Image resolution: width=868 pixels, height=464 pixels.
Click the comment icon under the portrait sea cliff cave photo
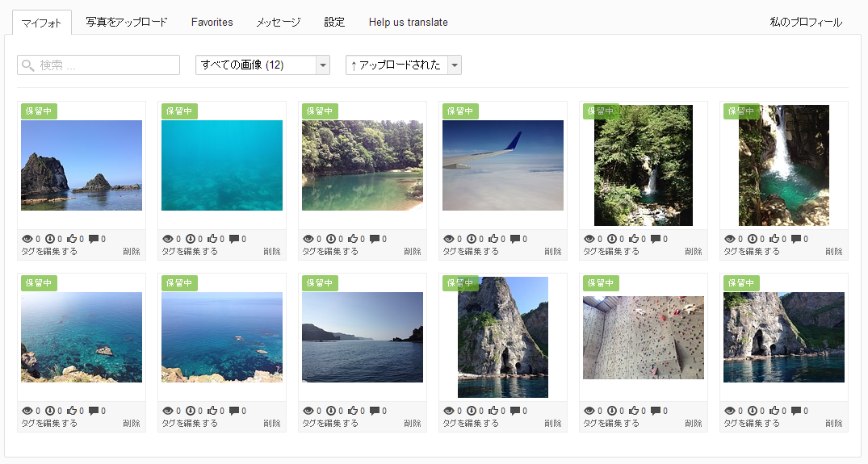click(515, 411)
